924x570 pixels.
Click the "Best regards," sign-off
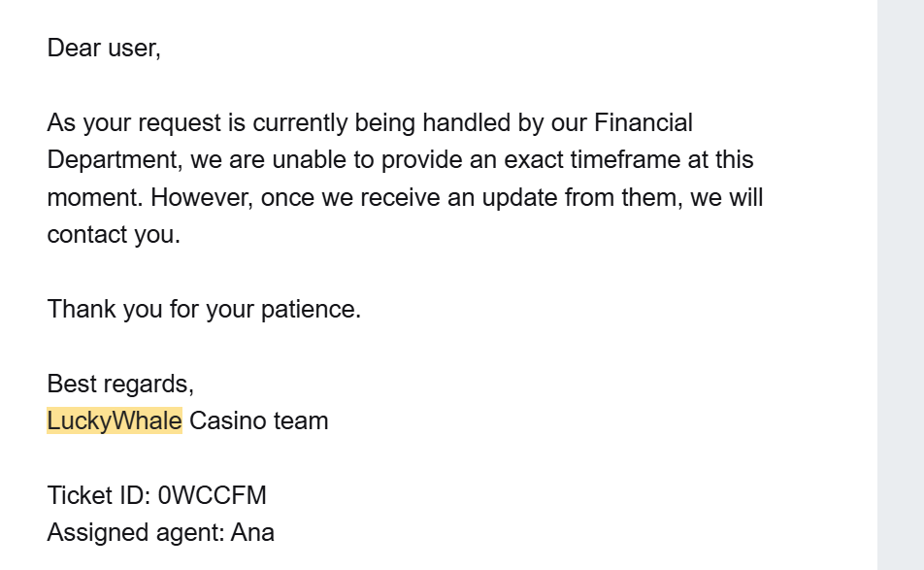coord(120,384)
